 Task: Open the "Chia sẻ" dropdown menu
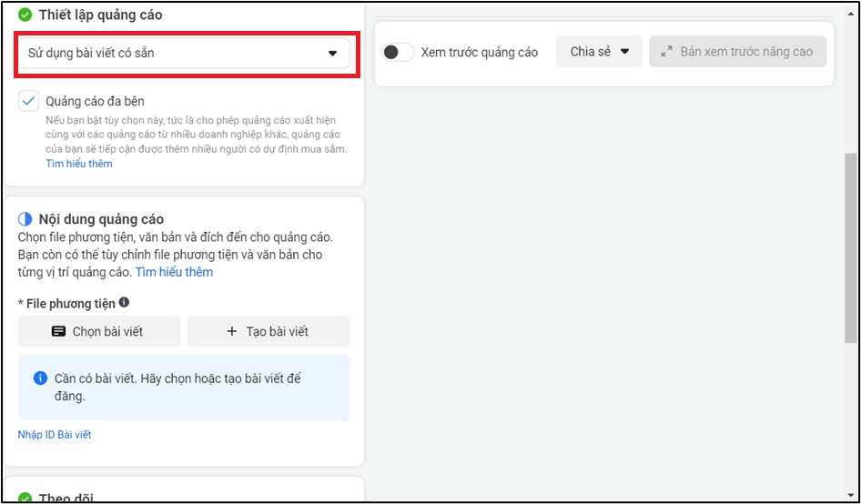599,52
